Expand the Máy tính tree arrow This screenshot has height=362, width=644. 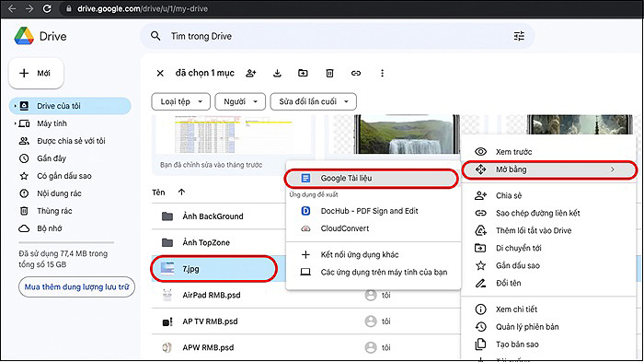coord(16,123)
